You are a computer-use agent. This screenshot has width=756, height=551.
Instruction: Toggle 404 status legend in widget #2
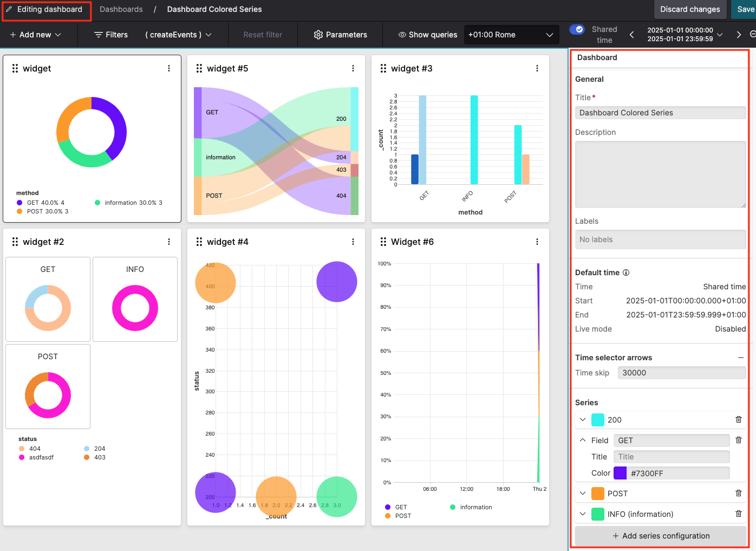click(30, 449)
